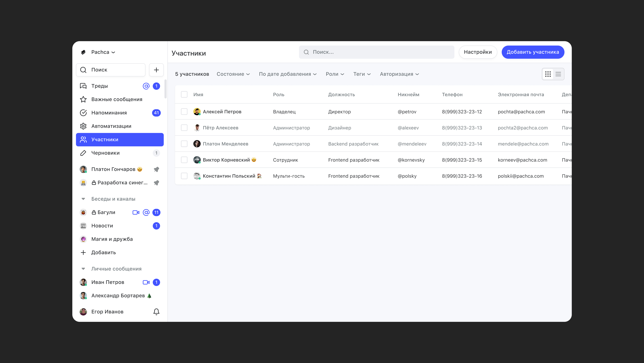This screenshot has height=363, width=644.
Task: Click the mention @ icon in Треды row
Action: pyautogui.click(x=146, y=86)
